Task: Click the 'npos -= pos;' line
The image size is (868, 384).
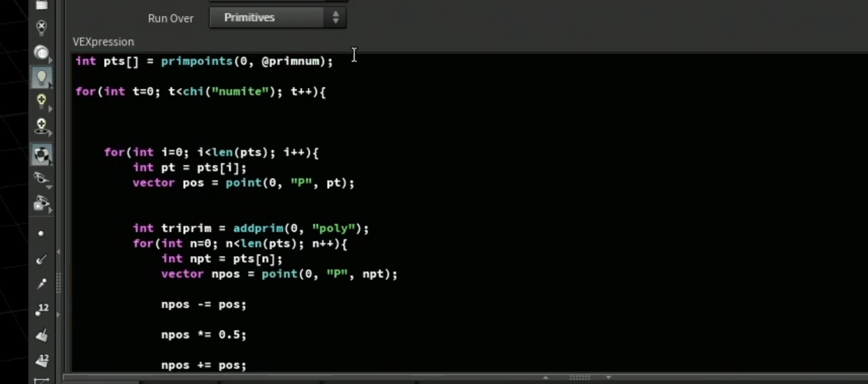Action: [x=204, y=304]
